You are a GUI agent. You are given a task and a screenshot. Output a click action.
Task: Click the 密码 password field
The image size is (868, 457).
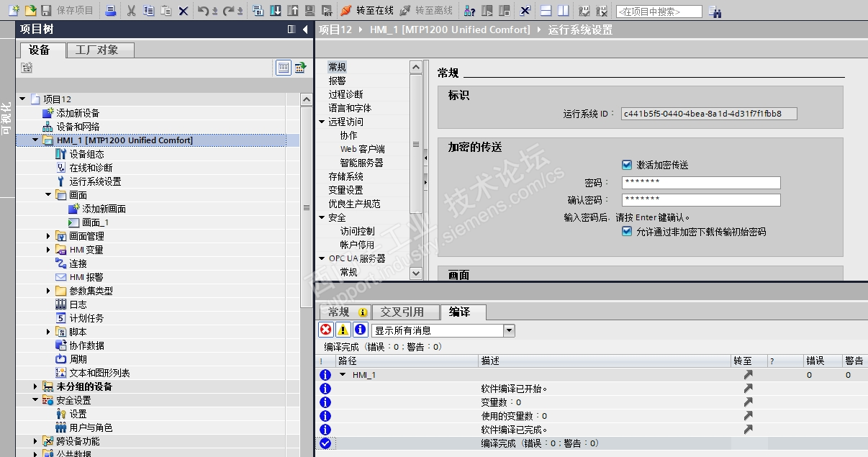pyautogui.click(x=701, y=183)
